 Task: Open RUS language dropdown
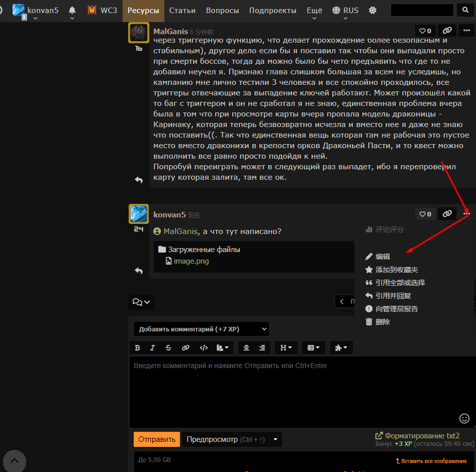(x=345, y=12)
